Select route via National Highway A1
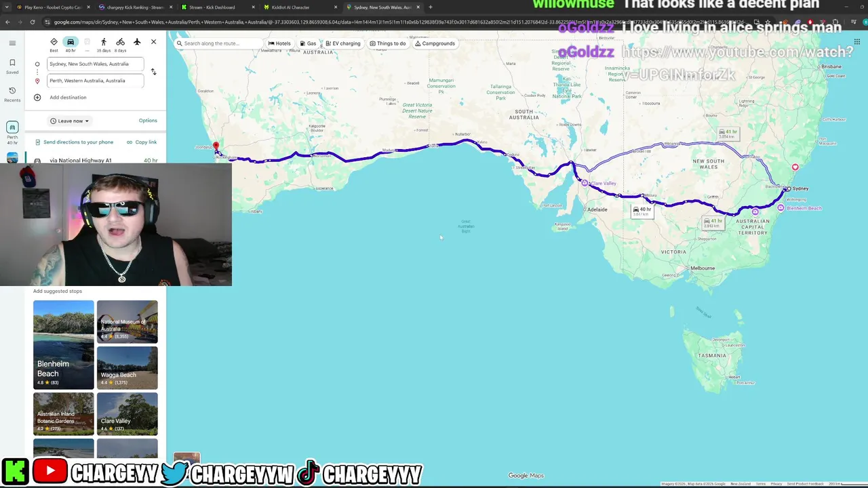The image size is (868, 488). pos(95,161)
